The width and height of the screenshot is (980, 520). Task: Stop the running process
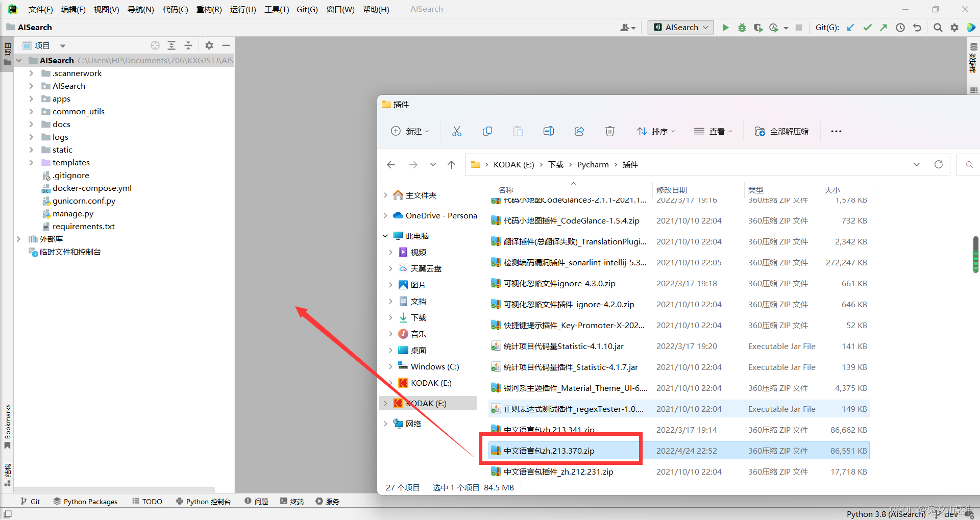click(799, 28)
